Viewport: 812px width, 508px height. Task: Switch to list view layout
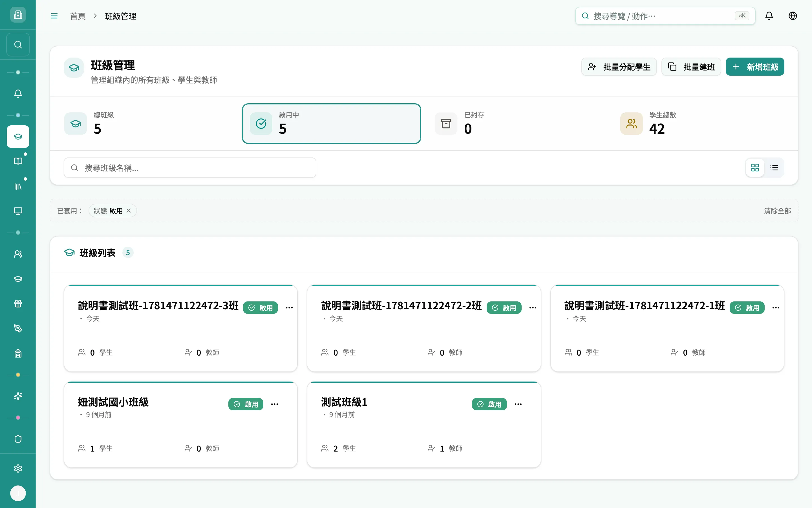tap(774, 168)
